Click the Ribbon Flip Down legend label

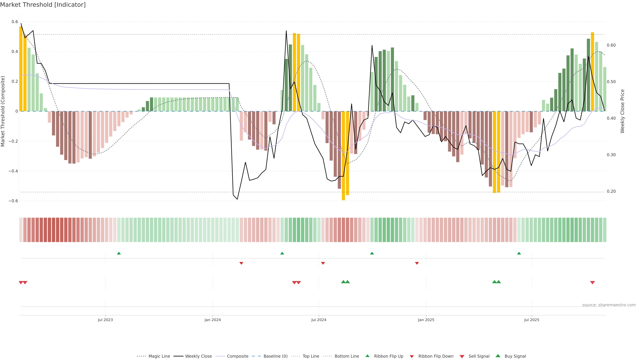(x=436, y=356)
